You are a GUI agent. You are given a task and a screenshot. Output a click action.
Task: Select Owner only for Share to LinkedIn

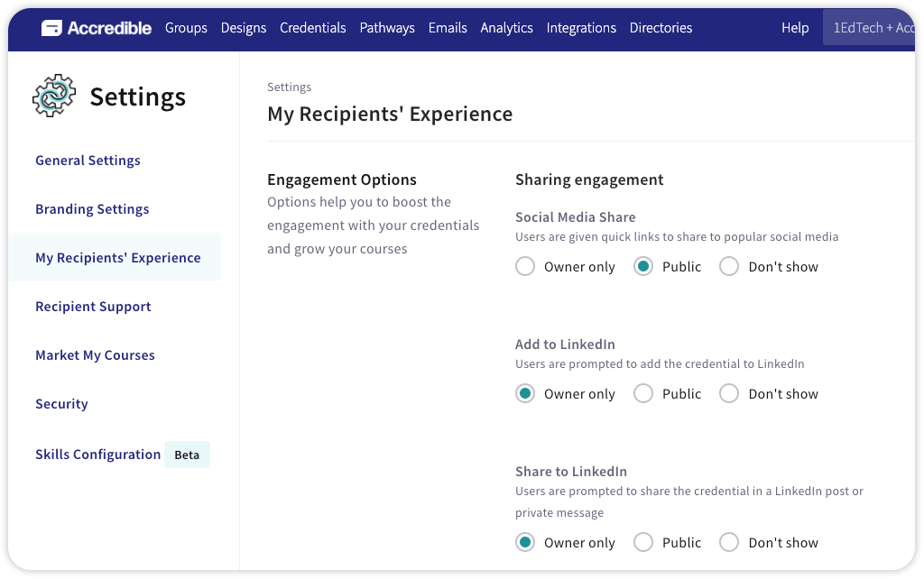coord(525,542)
